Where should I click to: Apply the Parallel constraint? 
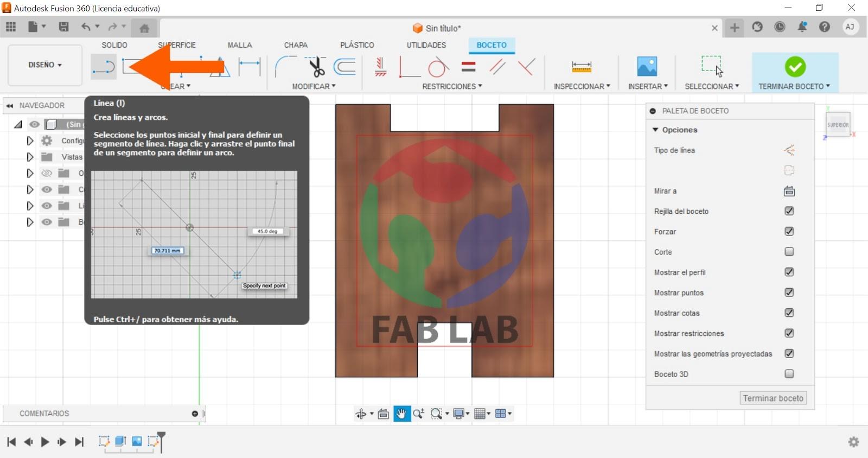pyautogui.click(x=497, y=67)
